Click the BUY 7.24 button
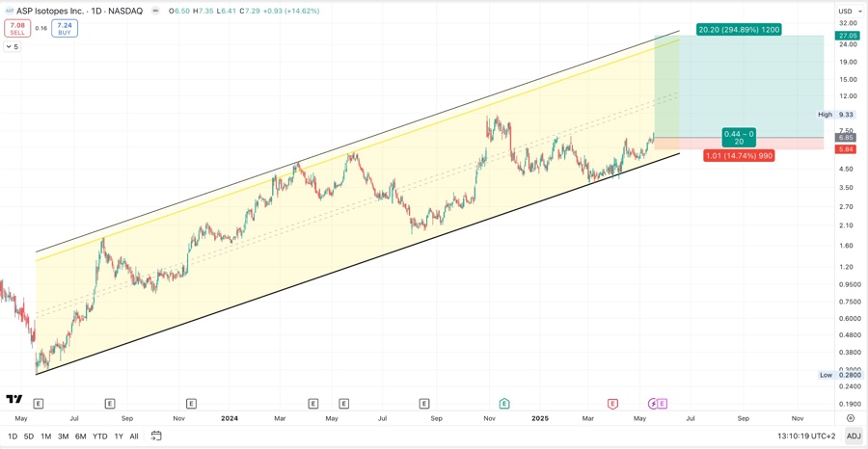The width and height of the screenshot is (868, 449). (x=65, y=29)
